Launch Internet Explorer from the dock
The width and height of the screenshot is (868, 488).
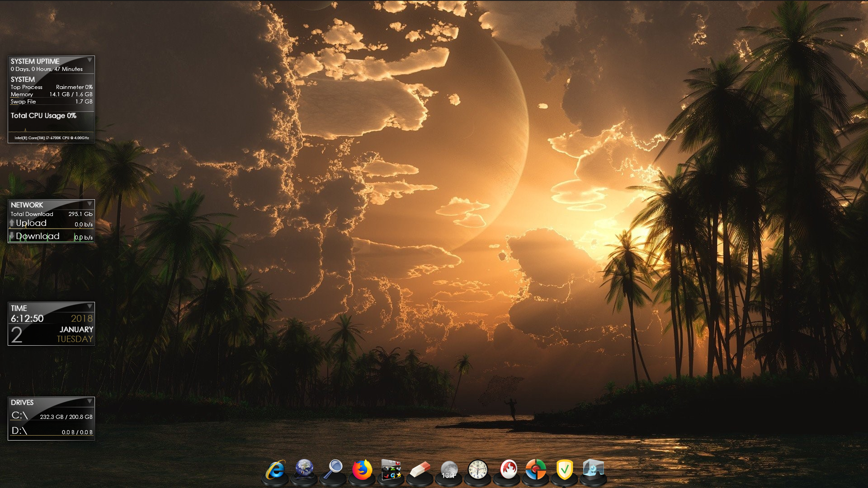pos(275,470)
